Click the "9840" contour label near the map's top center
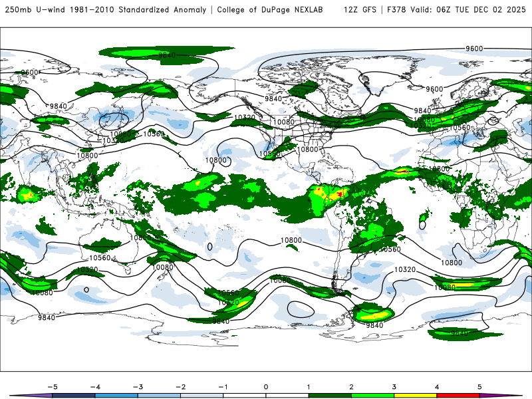532x399 pixels. [167, 55]
